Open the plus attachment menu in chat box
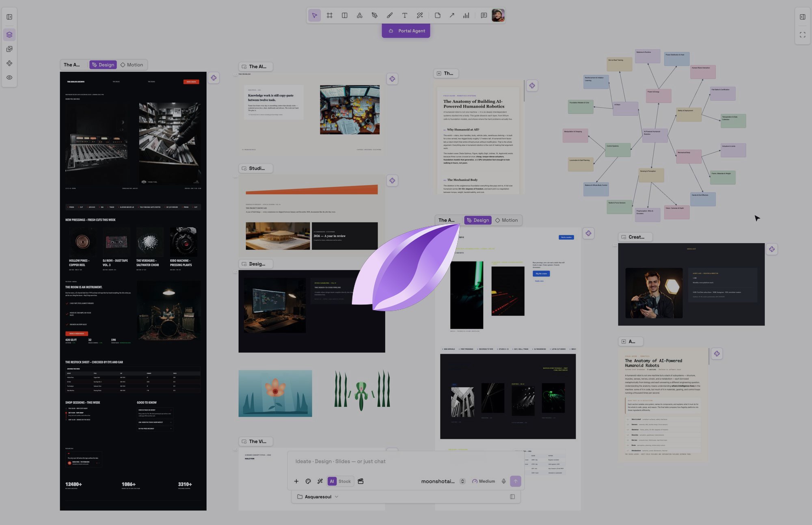Screen dimensions: 812x525 tap(296, 481)
